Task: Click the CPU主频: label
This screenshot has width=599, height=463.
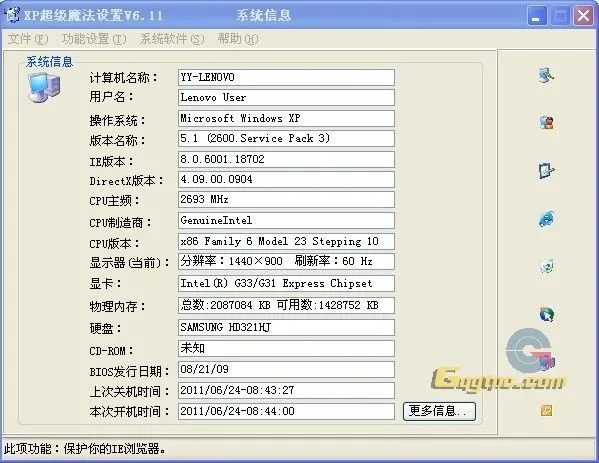Action: (x=114, y=201)
